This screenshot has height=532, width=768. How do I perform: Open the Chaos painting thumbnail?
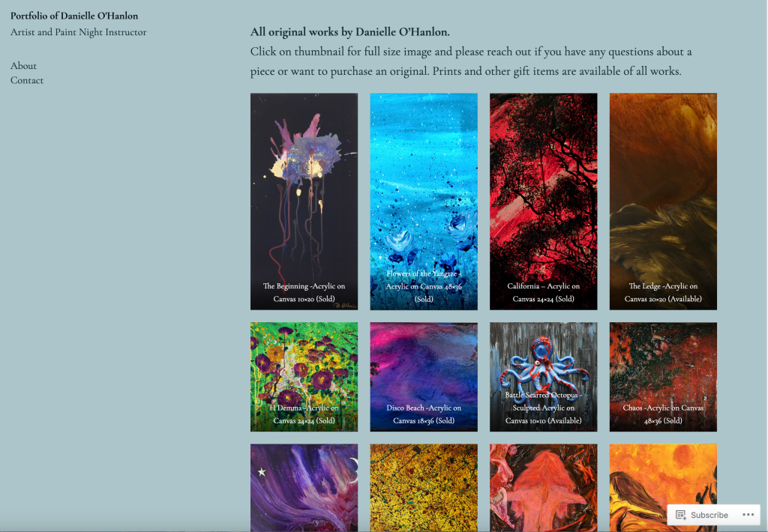(x=663, y=377)
